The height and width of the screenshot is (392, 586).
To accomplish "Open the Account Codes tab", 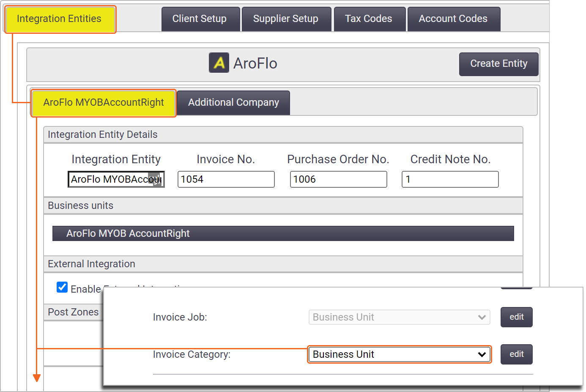I will pyautogui.click(x=454, y=19).
